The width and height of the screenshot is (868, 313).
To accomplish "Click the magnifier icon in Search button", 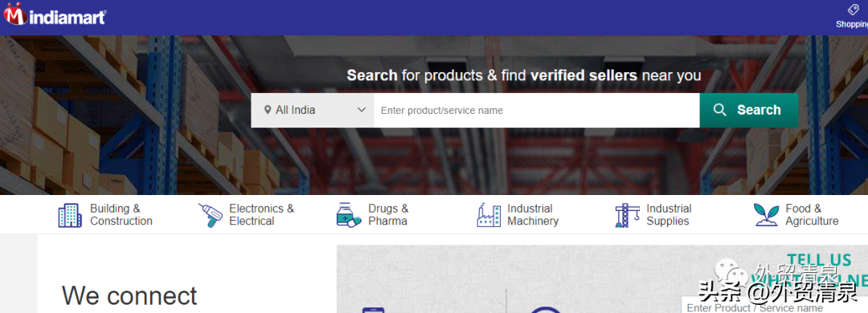I will pos(720,110).
